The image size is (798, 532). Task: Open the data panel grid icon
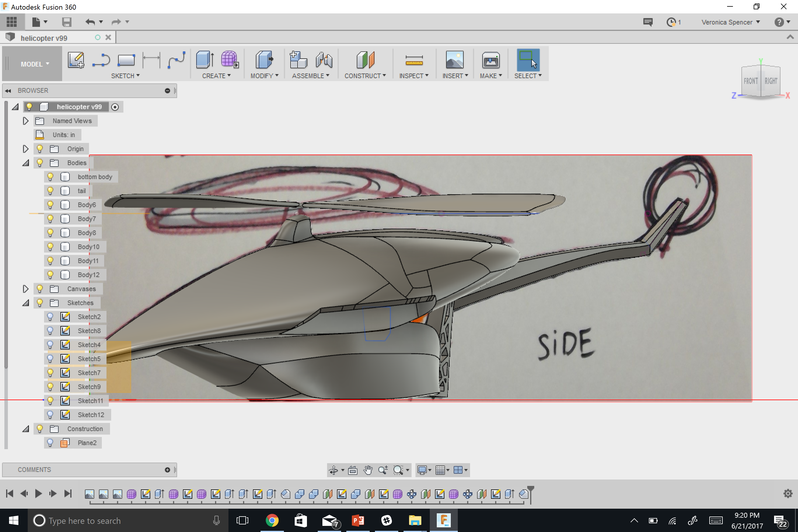pos(12,22)
